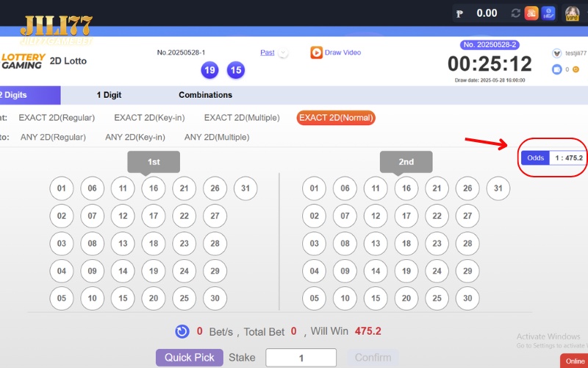Click the Will Win amount 475.2

(x=368, y=331)
